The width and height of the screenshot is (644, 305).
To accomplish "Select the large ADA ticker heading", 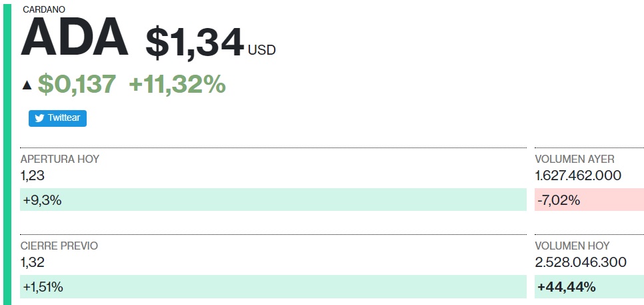I will pos(75,37).
